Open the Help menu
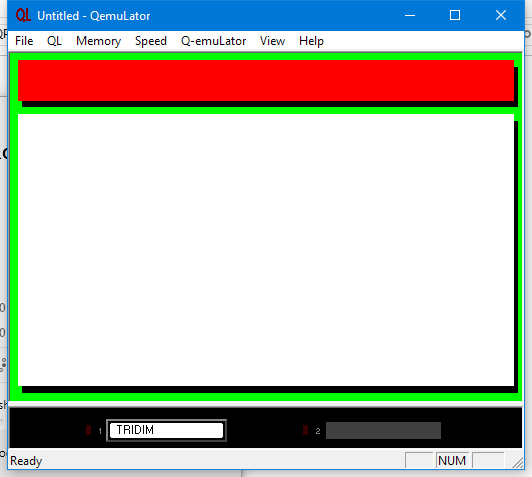532x477 pixels. pos(311,41)
